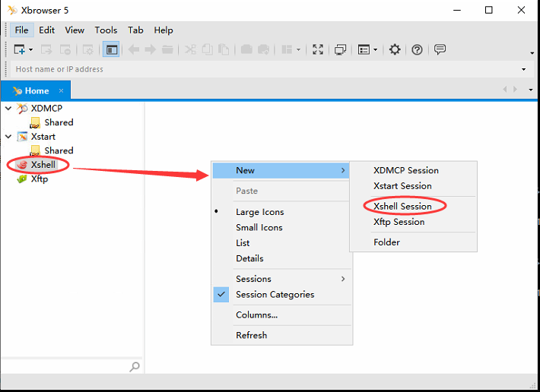Click the help question mark icon
This screenshot has height=392, width=540.
point(417,49)
